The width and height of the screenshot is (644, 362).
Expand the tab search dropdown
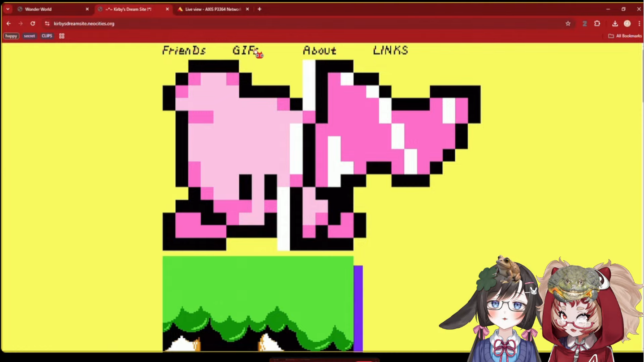pyautogui.click(x=8, y=9)
